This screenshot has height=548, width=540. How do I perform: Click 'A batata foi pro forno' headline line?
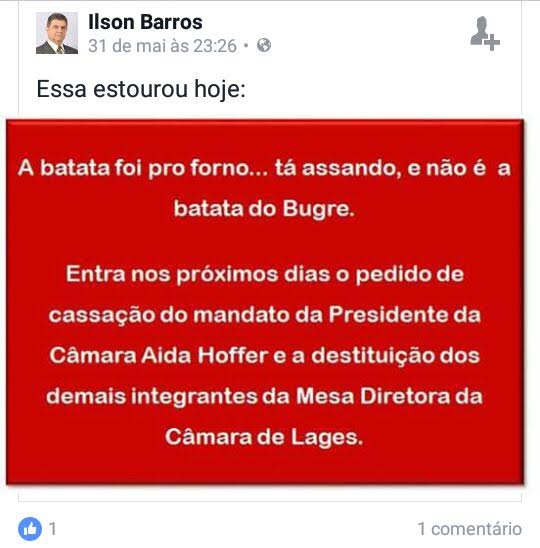click(264, 168)
